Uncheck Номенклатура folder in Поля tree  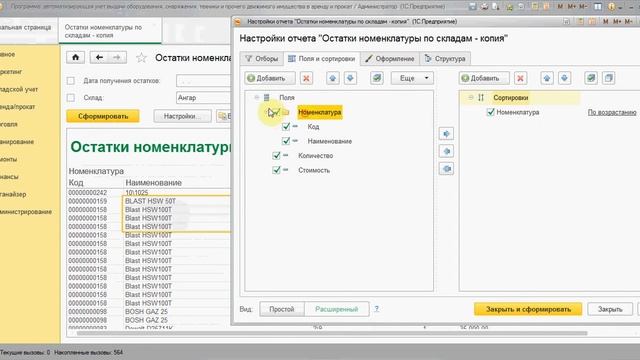tap(276, 112)
